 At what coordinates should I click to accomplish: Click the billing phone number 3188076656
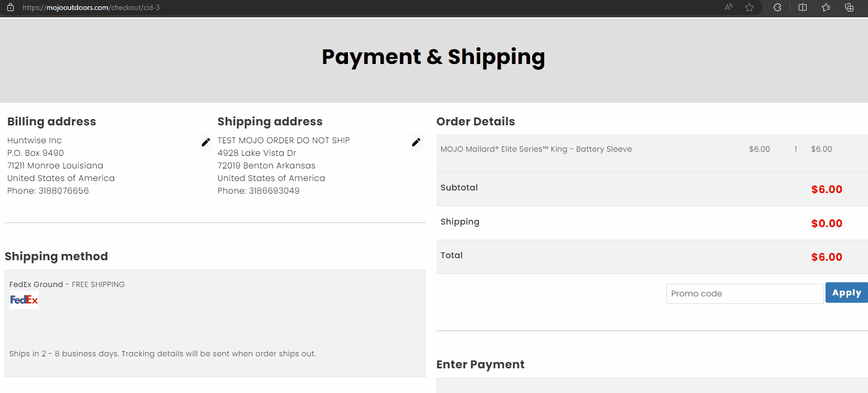[63, 191]
